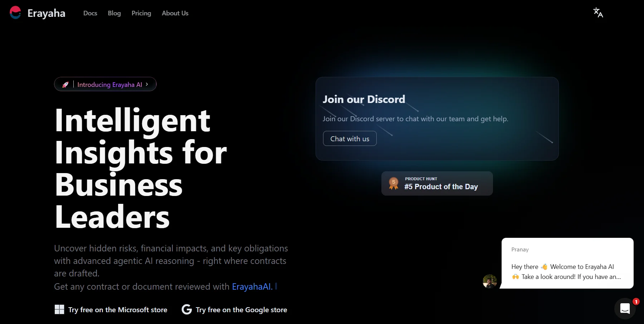The height and width of the screenshot is (324, 644).
Task: Open the Docs menu item
Action: pos(90,13)
